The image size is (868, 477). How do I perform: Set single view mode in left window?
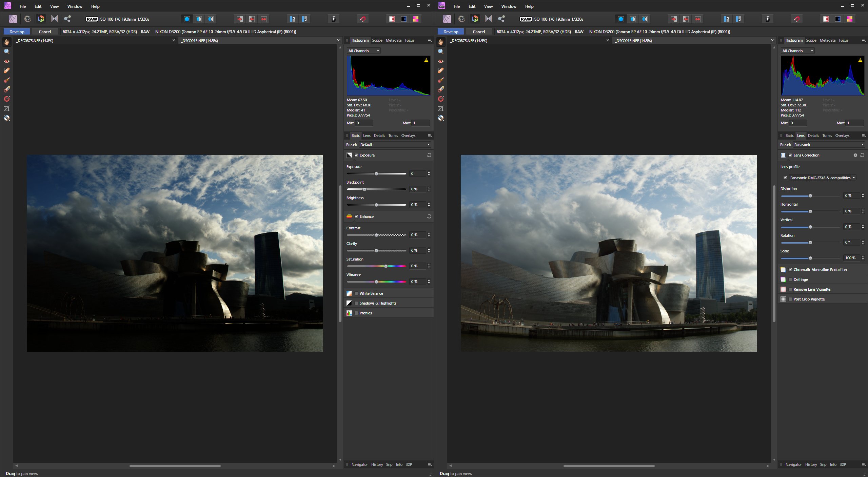pyautogui.click(x=187, y=19)
